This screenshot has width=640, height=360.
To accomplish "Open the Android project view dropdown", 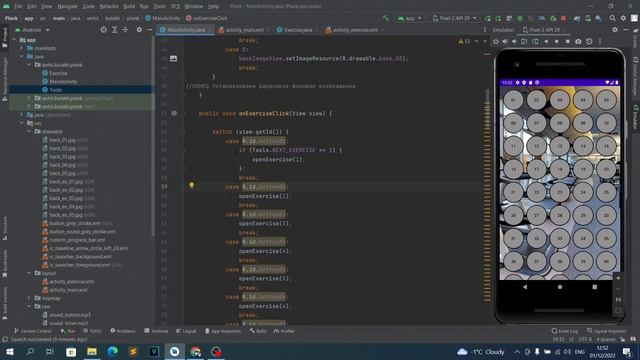I will (32, 30).
